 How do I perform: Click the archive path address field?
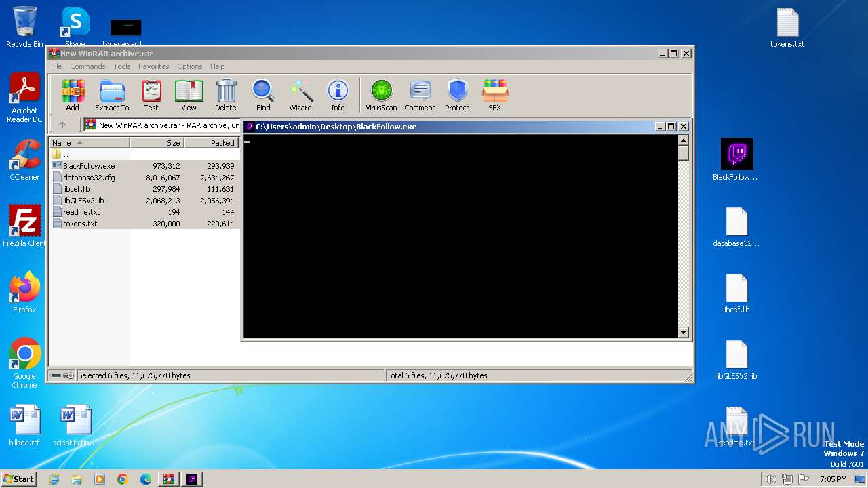tap(162, 125)
